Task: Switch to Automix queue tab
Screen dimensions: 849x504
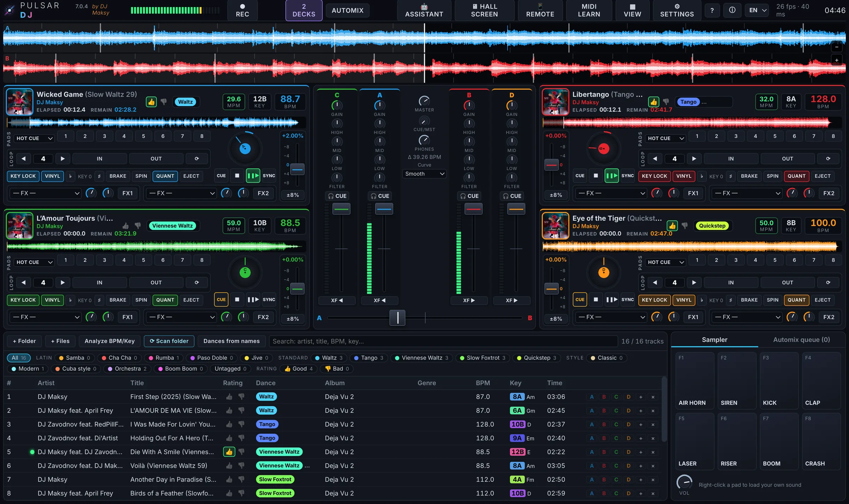Action: (x=801, y=340)
